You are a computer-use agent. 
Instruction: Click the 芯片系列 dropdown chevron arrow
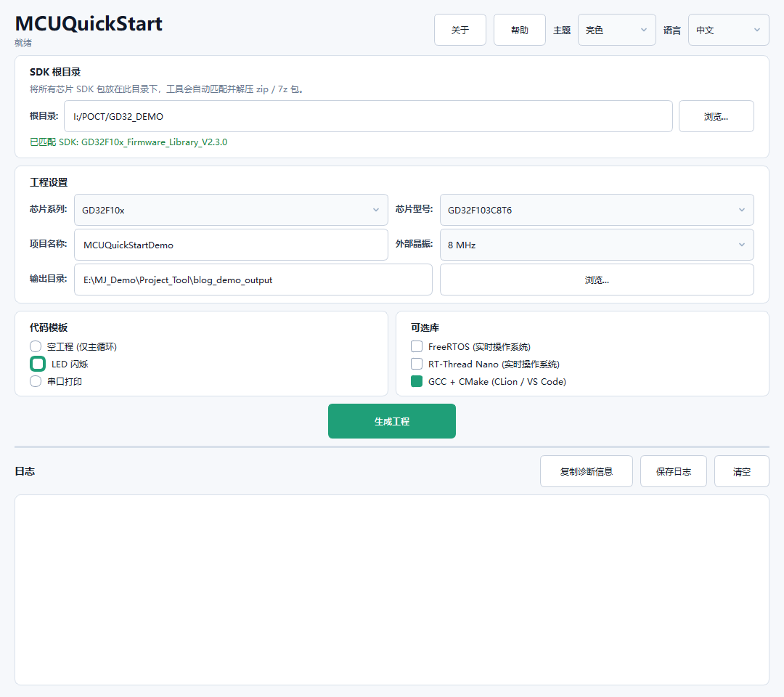coord(376,210)
